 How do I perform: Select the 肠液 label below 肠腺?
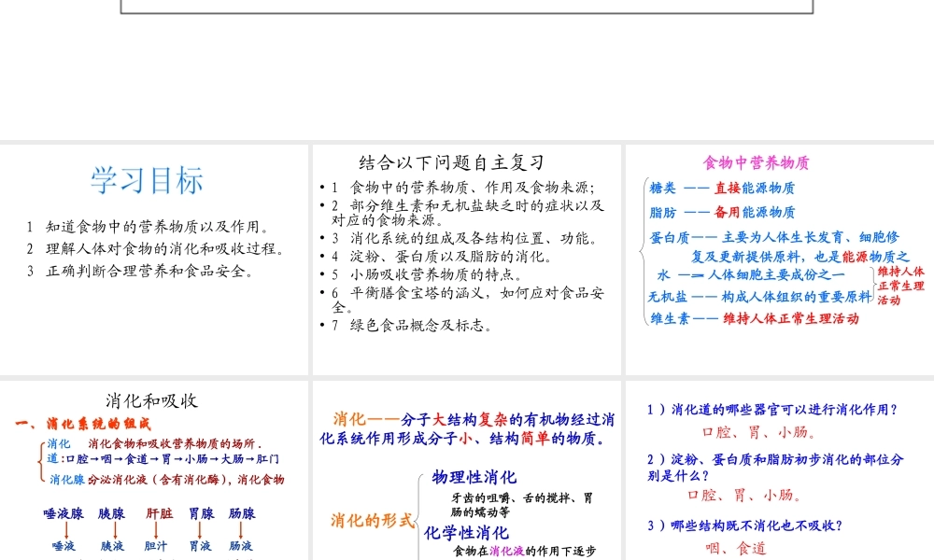pyautogui.click(x=241, y=546)
